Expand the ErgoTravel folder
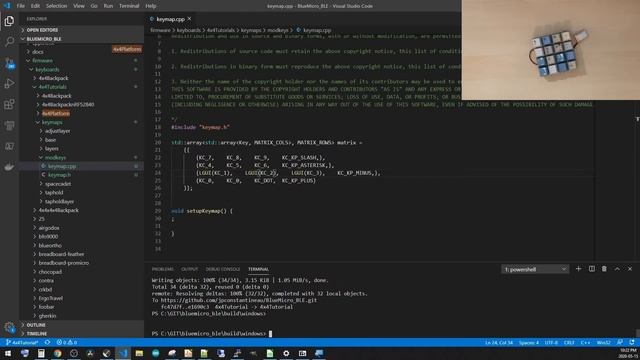Screen dimensions: 640x360 tap(51, 298)
